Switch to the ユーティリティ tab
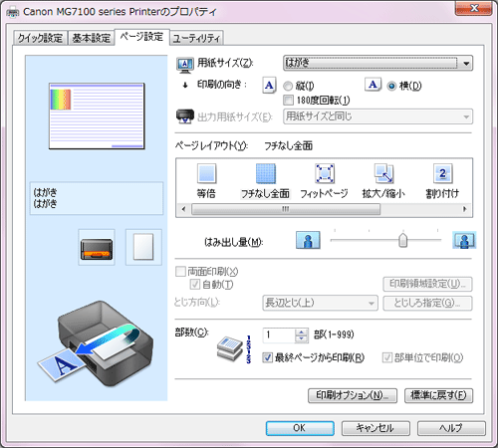Image resolution: width=498 pixels, height=448 pixels. (196, 38)
